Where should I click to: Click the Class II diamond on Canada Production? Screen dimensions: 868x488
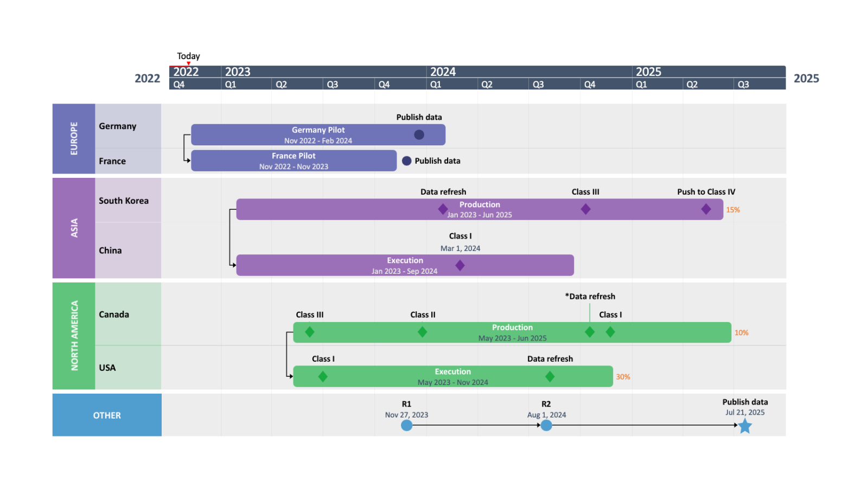[423, 332]
